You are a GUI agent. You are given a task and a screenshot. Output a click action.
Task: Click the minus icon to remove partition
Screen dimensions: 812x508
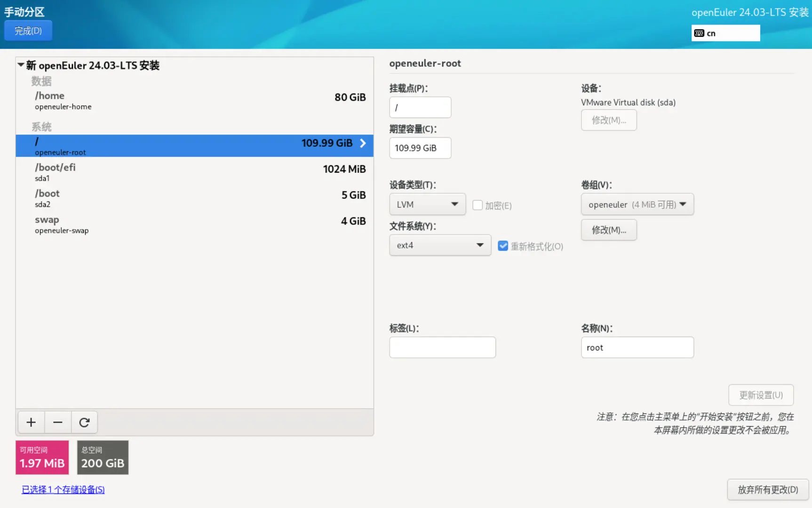[58, 422]
